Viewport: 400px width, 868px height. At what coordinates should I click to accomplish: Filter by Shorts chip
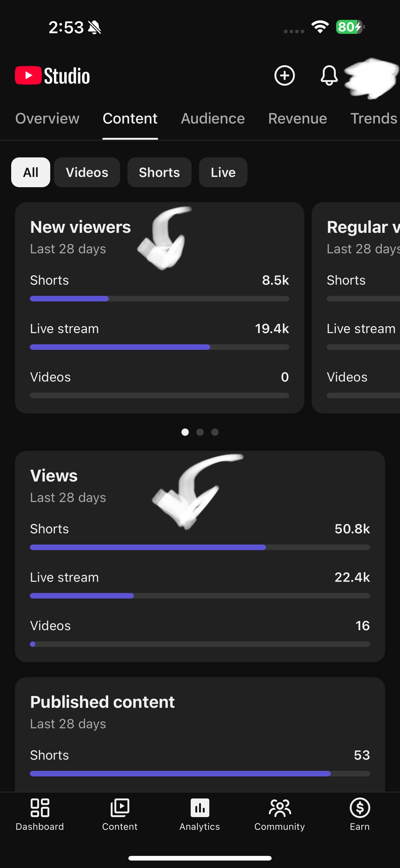point(159,172)
